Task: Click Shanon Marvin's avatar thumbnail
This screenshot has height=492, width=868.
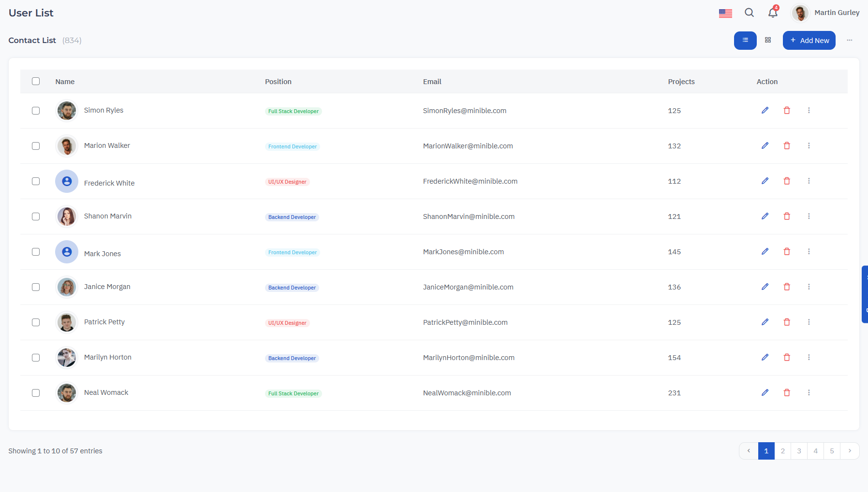Action: tap(67, 217)
